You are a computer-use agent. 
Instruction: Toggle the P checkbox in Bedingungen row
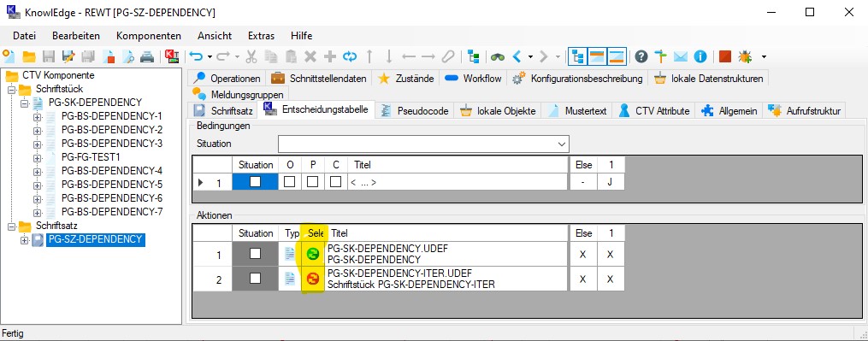(x=313, y=181)
